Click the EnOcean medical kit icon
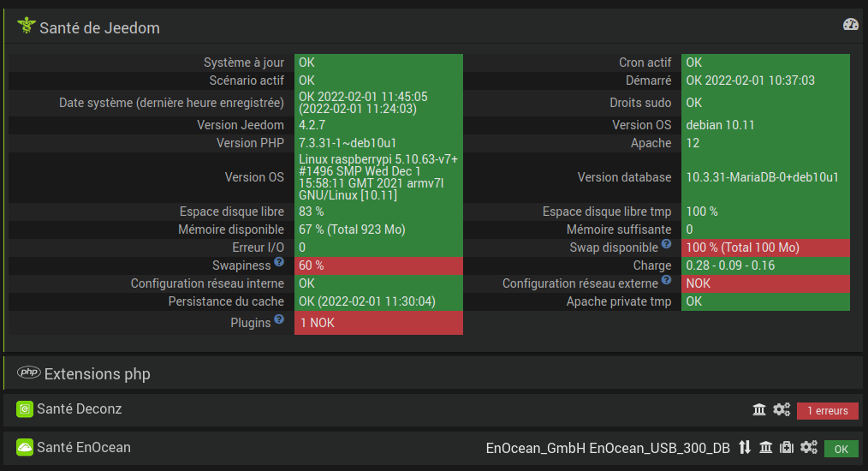Screen dimensions: 868x471 tap(786, 447)
